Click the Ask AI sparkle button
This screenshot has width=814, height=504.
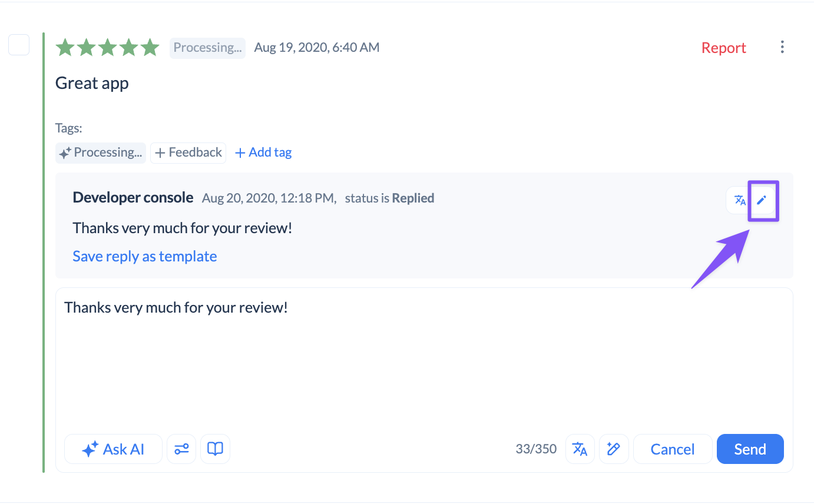pos(113,449)
